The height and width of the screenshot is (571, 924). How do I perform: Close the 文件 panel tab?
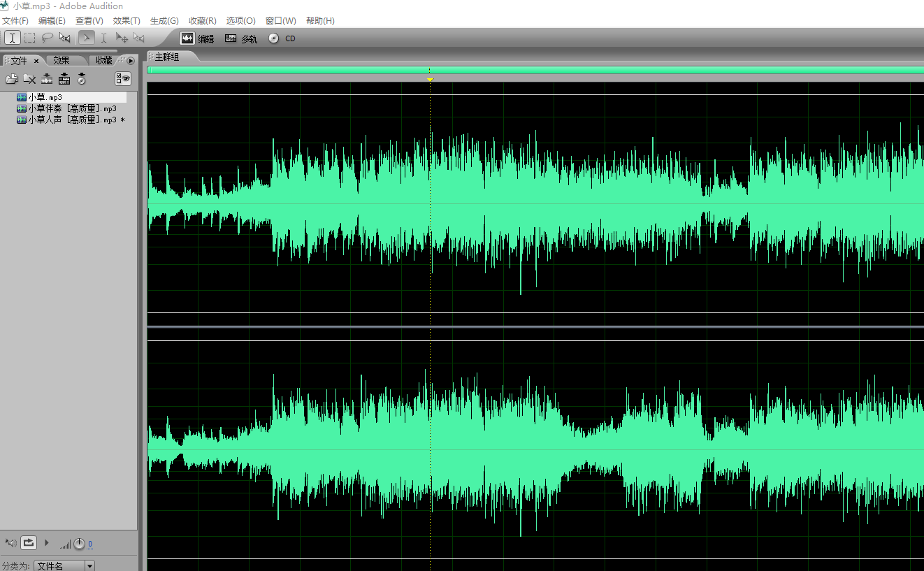coord(36,62)
